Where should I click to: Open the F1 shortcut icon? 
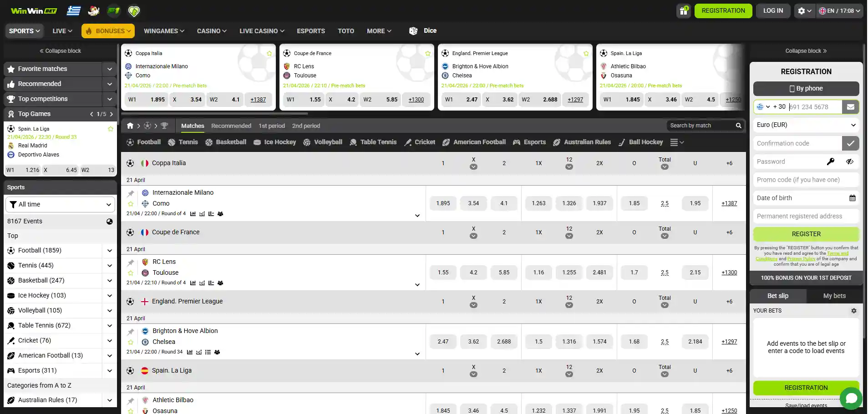pos(113,11)
